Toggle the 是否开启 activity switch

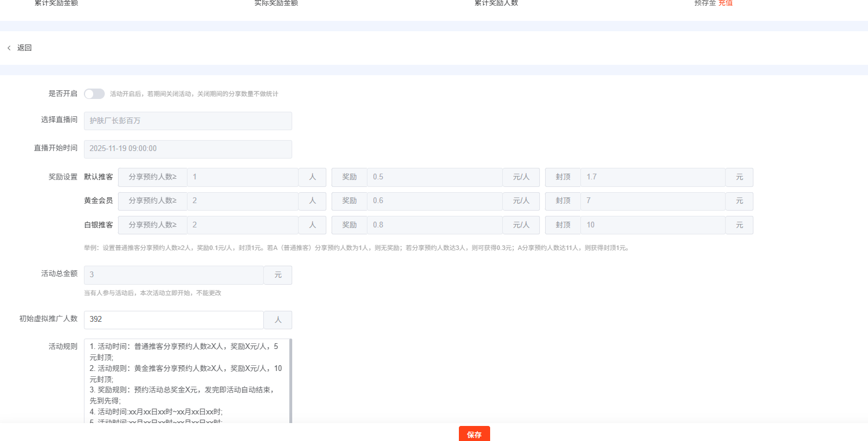tap(94, 94)
